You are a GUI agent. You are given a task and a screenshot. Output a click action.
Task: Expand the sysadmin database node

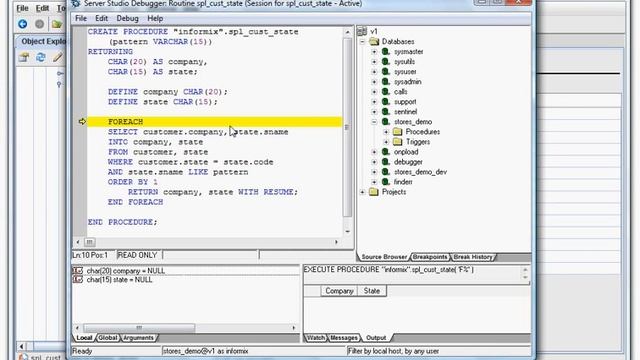374,82
